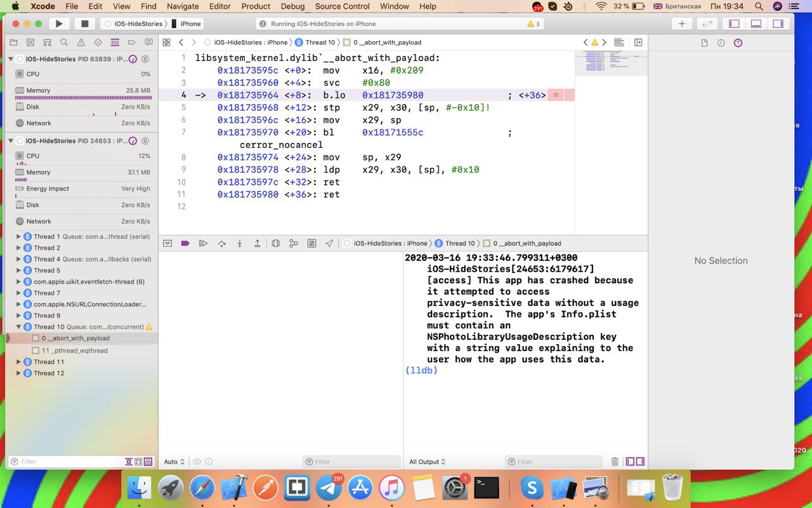Viewport: 812px width, 508px height.
Task: Open the related items grid menu
Action: [x=166, y=43]
